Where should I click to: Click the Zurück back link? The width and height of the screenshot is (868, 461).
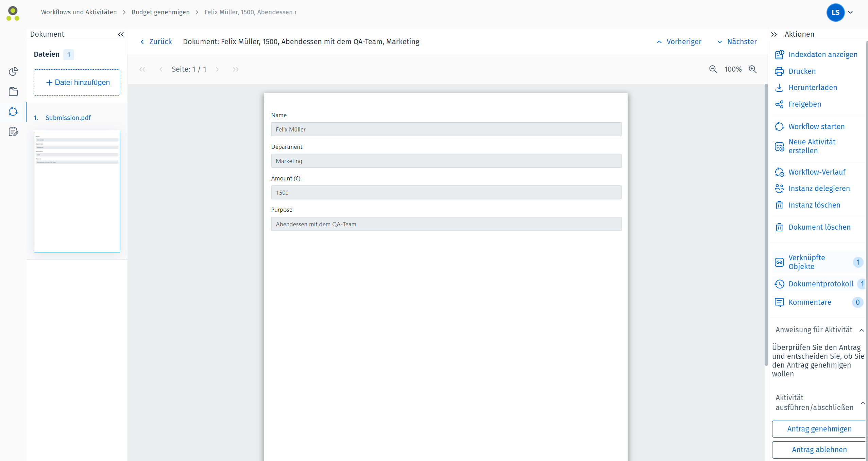tap(156, 42)
